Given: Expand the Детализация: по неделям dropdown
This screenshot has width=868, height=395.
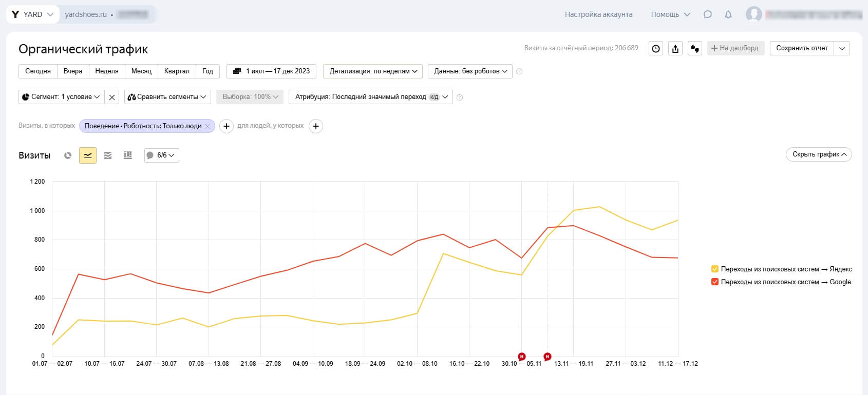Looking at the screenshot, I should coord(373,71).
